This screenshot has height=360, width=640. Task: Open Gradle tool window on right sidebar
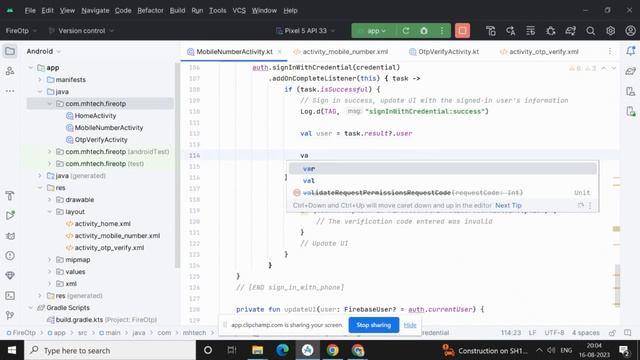pyautogui.click(x=630, y=71)
